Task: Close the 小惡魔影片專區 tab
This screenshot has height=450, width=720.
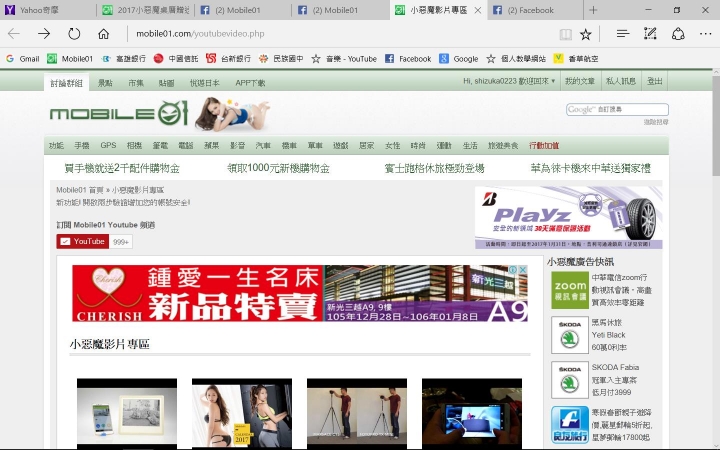Action: [478, 10]
